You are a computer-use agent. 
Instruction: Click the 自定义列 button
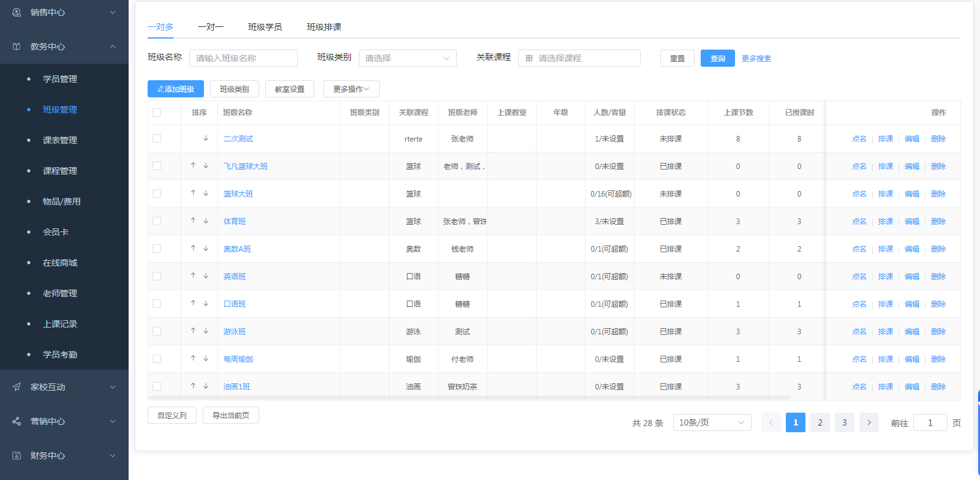pyautogui.click(x=172, y=415)
